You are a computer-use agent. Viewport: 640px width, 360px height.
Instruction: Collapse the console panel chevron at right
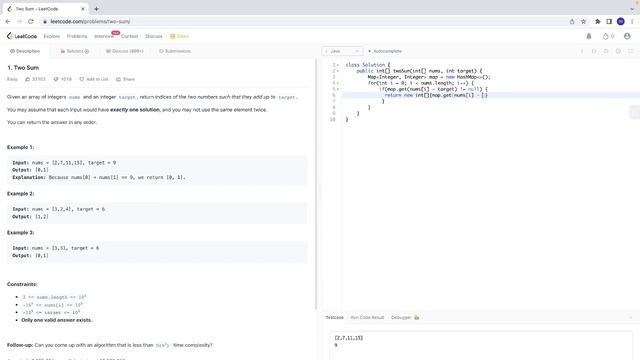(630, 317)
